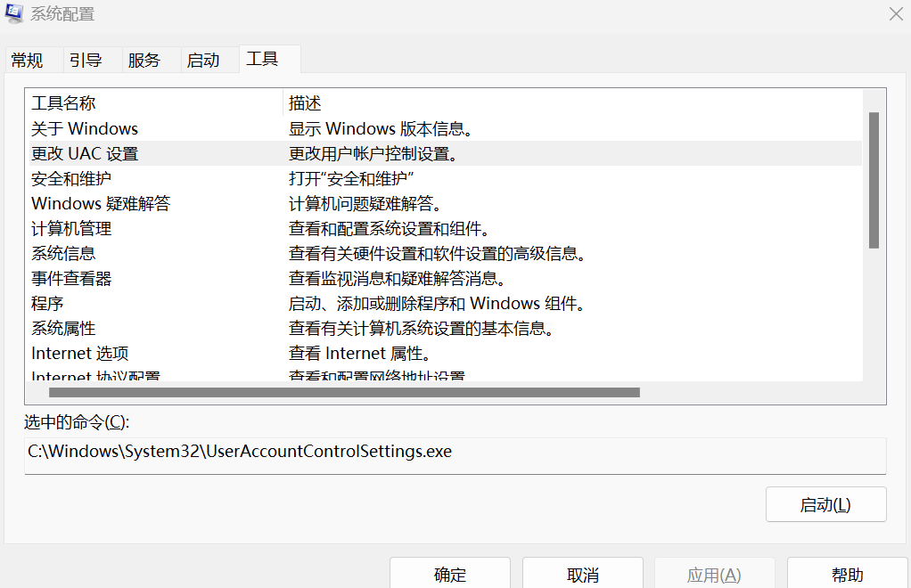911x588 pixels.
Task: Select the Internet 选项 row
Action: (x=80, y=354)
